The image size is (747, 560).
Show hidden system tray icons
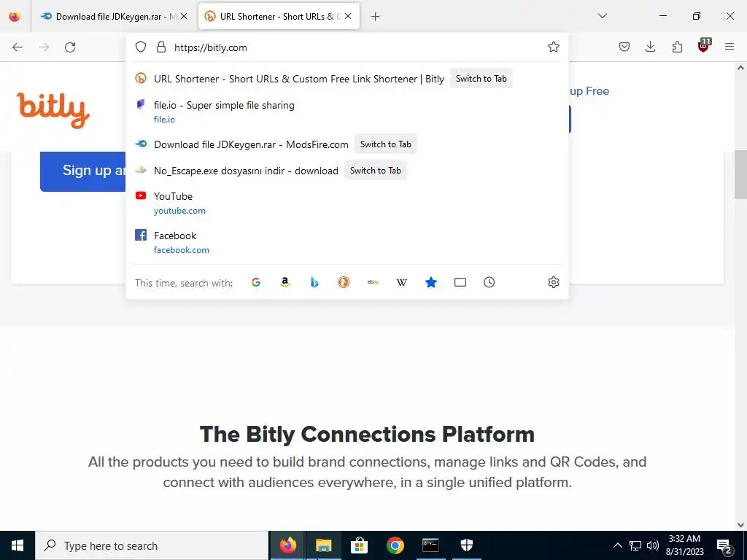pos(617,545)
